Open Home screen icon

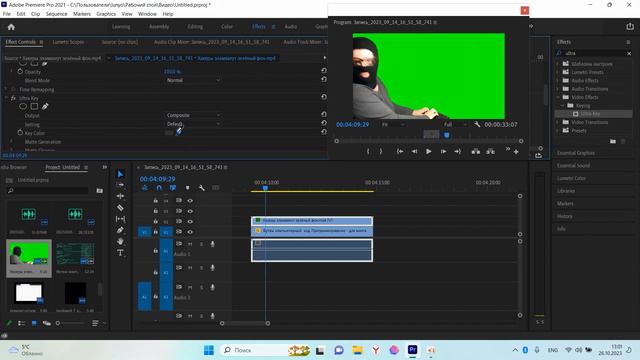click(11, 27)
